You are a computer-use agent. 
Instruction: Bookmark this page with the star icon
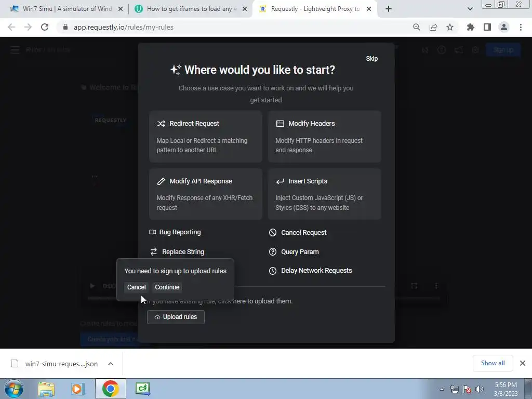[x=450, y=27]
